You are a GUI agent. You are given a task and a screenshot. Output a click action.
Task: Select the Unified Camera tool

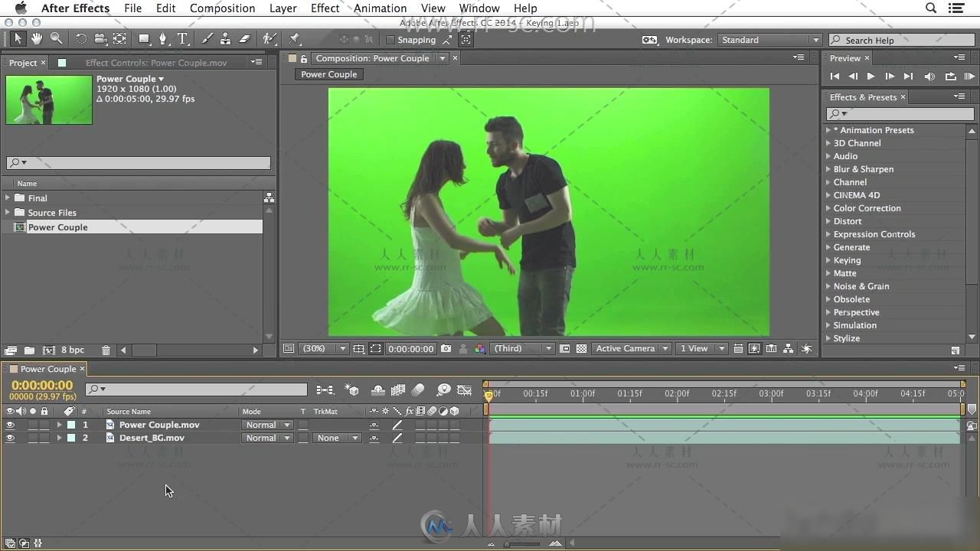pyautogui.click(x=100, y=39)
